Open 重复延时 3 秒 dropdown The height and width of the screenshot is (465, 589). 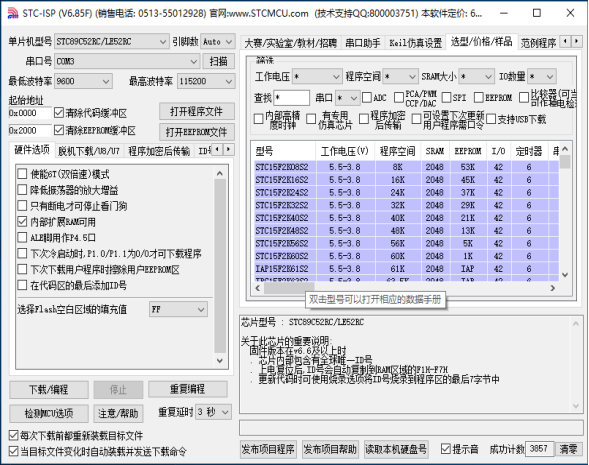pyautogui.click(x=213, y=412)
